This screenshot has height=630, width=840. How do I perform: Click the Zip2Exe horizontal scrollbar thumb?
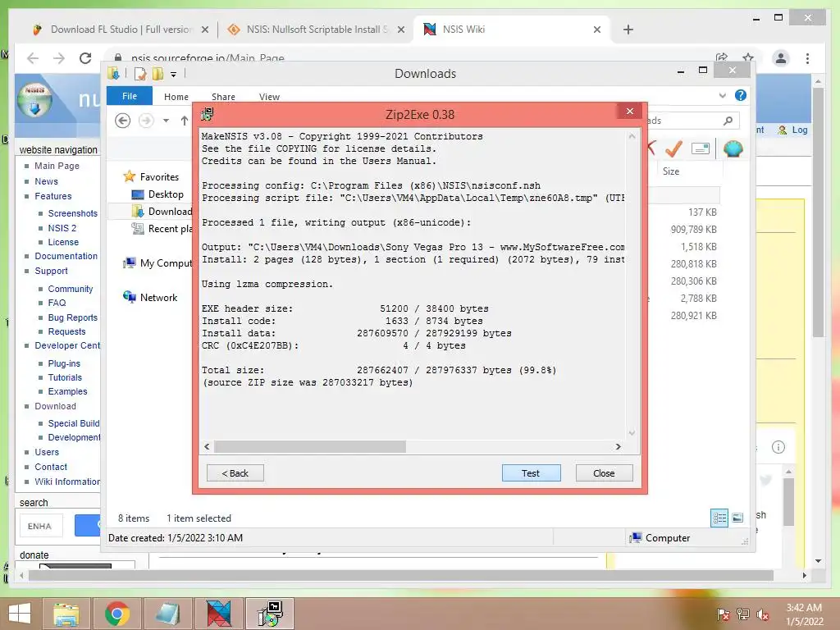point(309,446)
